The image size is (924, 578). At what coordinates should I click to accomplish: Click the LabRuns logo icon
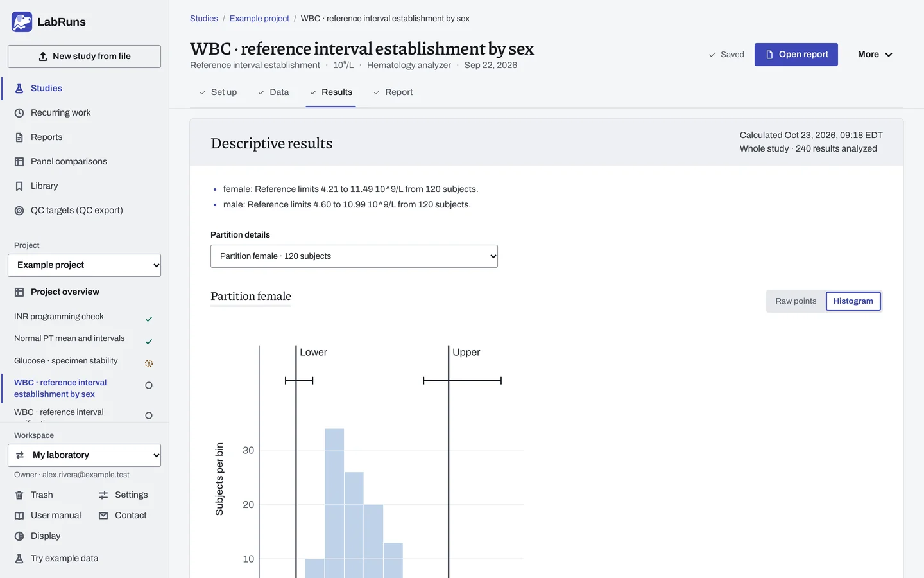pyautogui.click(x=22, y=22)
